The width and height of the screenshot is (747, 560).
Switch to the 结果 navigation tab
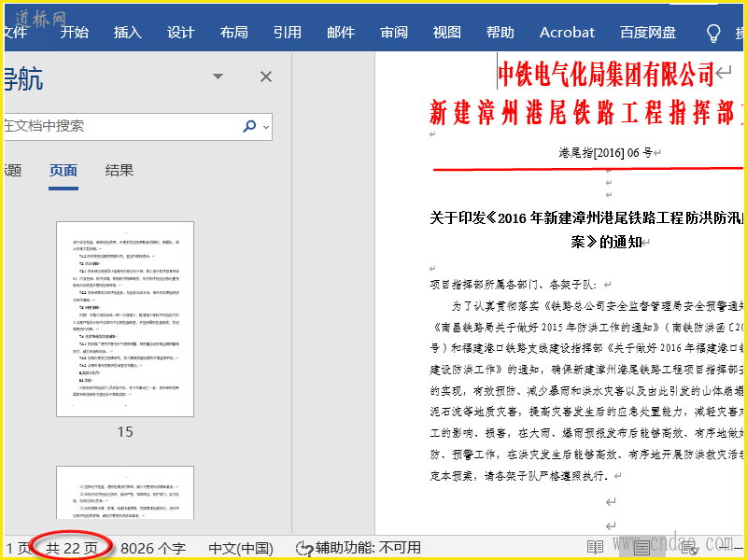point(120,171)
